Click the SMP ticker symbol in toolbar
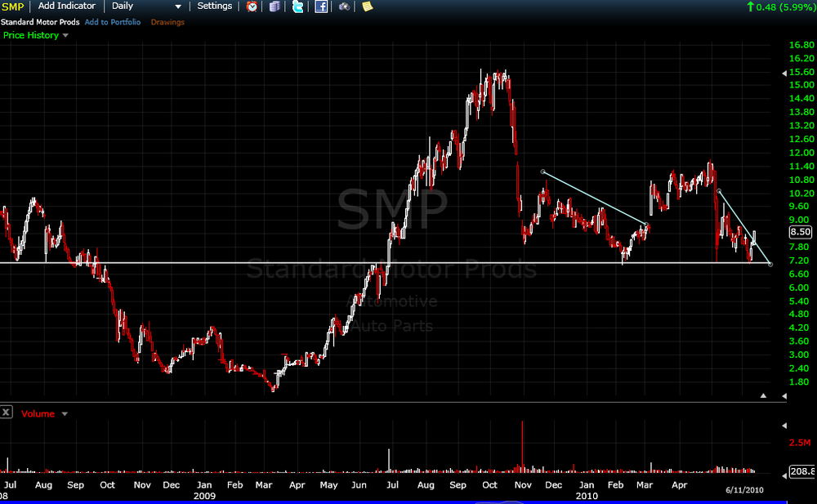 [12, 7]
